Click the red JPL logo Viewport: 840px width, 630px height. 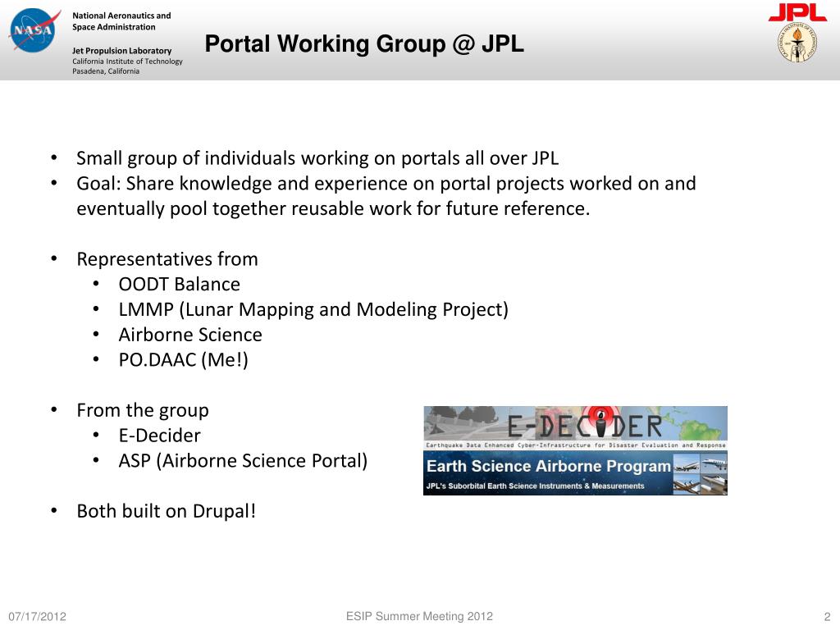(797, 12)
